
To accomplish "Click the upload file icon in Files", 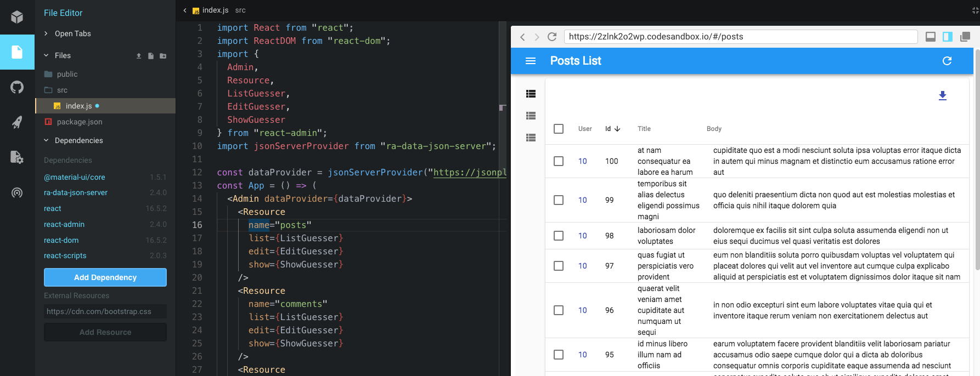I will 139,56.
